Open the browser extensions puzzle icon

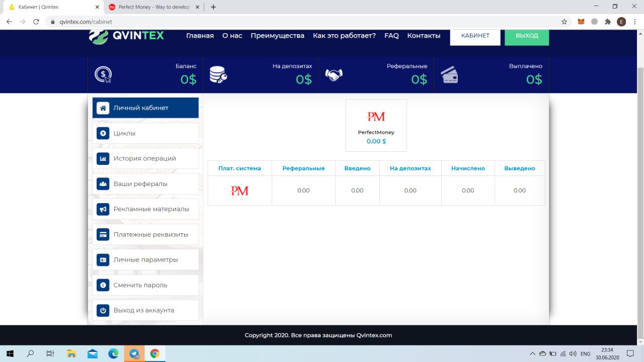(608, 22)
